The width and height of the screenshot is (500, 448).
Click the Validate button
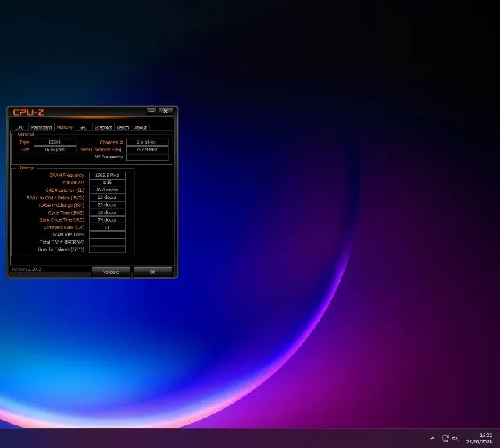(x=111, y=272)
